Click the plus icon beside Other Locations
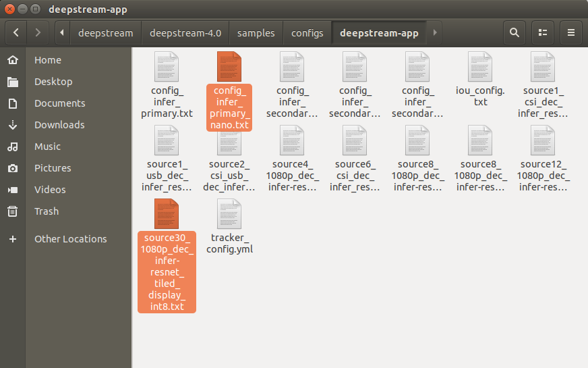This screenshot has width=588, height=368. click(x=13, y=239)
